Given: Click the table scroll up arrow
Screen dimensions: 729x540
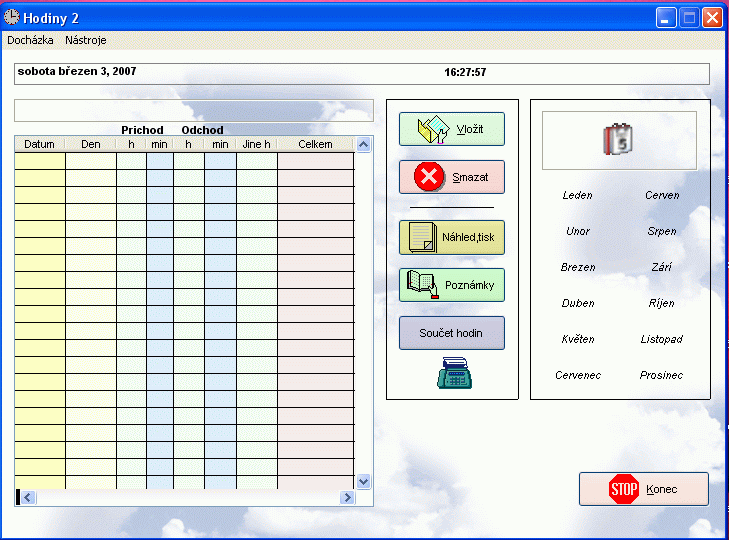Looking at the screenshot, I should [x=364, y=145].
